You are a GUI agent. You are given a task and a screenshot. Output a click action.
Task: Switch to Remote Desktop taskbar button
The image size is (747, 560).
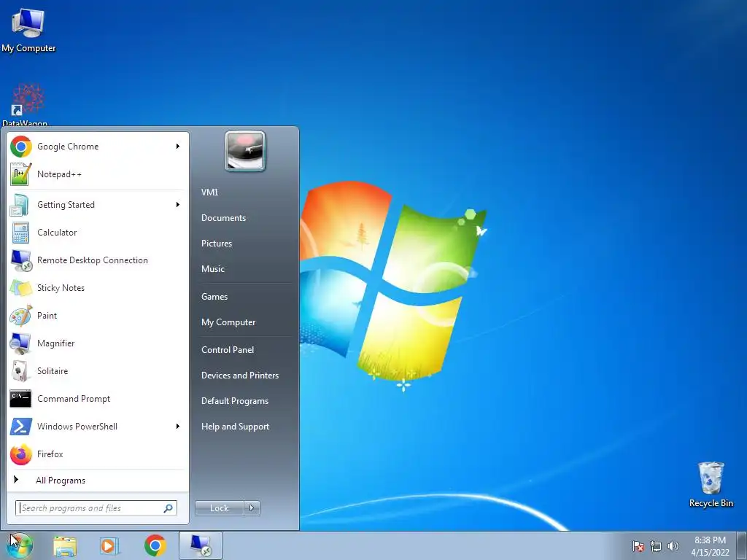(x=201, y=545)
